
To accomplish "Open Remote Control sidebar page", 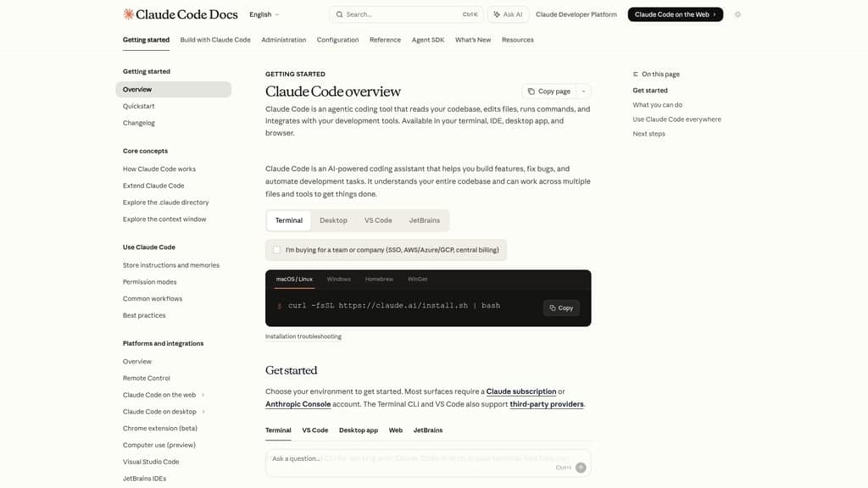I will point(146,378).
